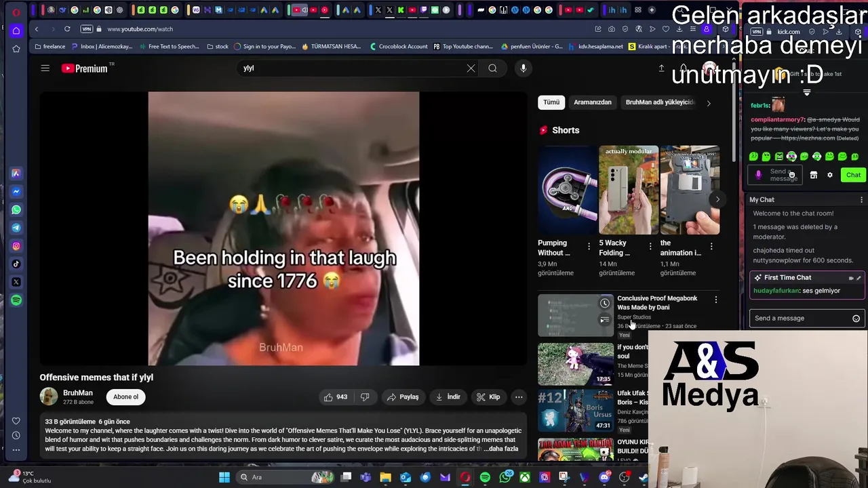The width and height of the screenshot is (868, 488).
Task: Open the freelance bookmark folder
Action: point(50,47)
